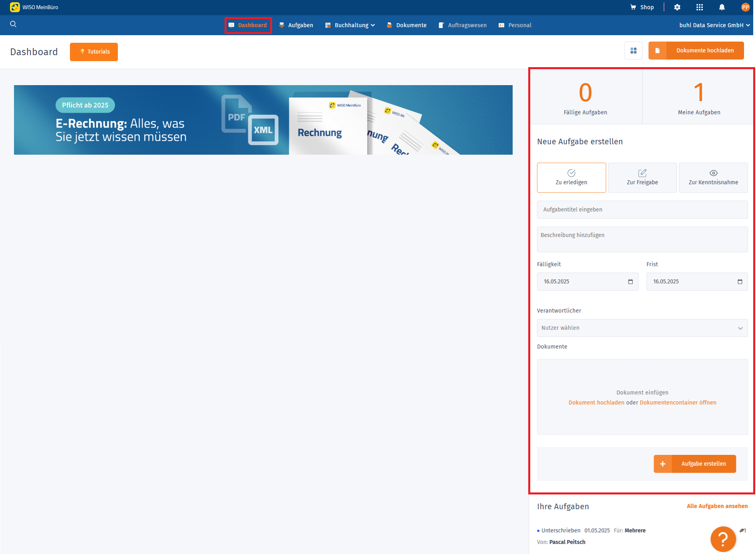Image resolution: width=756 pixels, height=554 pixels.
Task: Focus Beschreibung hinzufügen text area
Action: coord(642,239)
